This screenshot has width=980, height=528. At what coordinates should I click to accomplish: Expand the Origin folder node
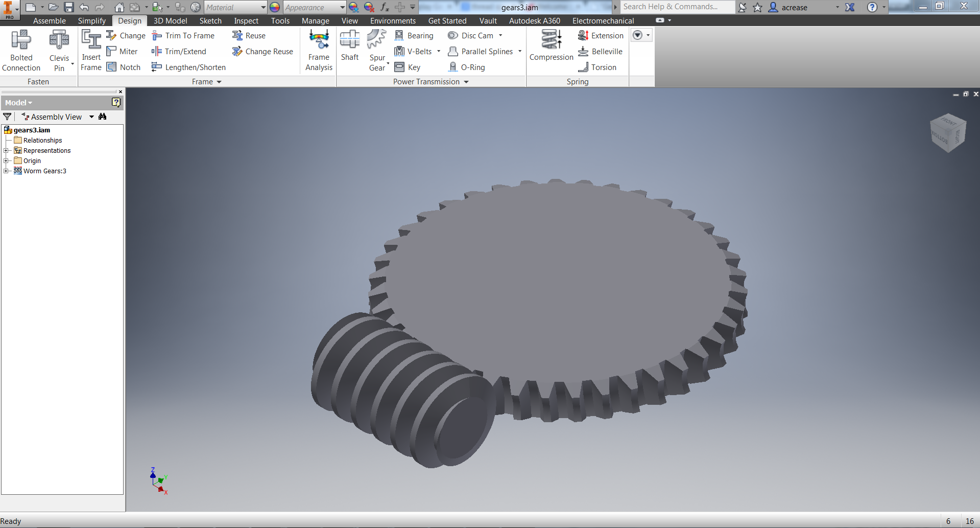[x=6, y=160]
